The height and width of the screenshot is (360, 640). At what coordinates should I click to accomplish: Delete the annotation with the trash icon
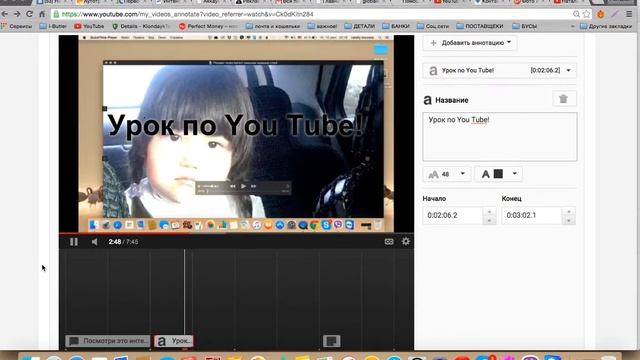pos(563,99)
